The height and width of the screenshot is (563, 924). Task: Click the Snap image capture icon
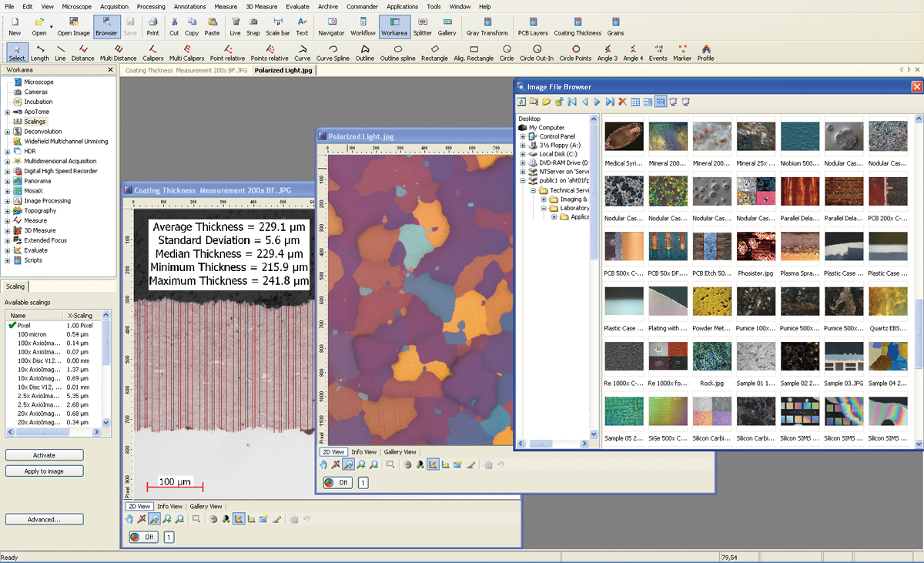point(253,22)
